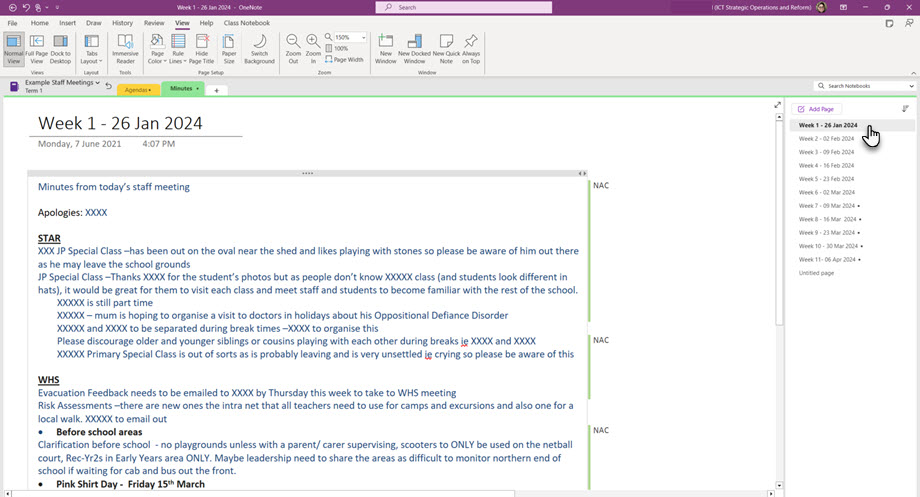The image size is (920, 497).
Task: Select Normal View in the ribbon
Action: pyautogui.click(x=13, y=49)
